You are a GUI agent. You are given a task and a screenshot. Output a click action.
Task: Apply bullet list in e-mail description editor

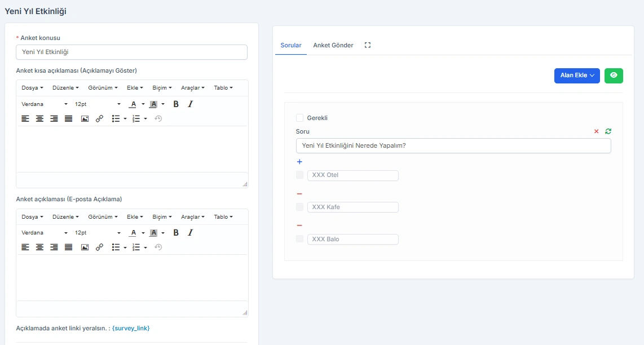click(116, 247)
